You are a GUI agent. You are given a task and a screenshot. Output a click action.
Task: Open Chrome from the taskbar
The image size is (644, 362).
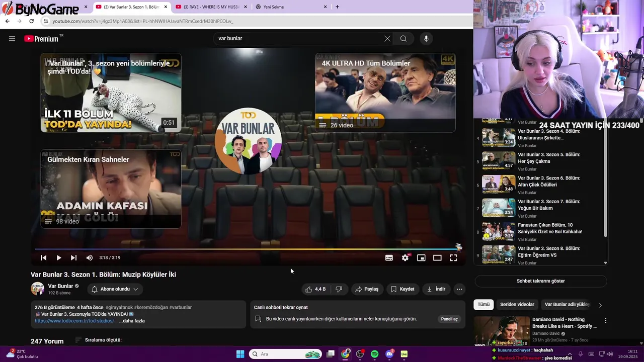click(x=345, y=354)
